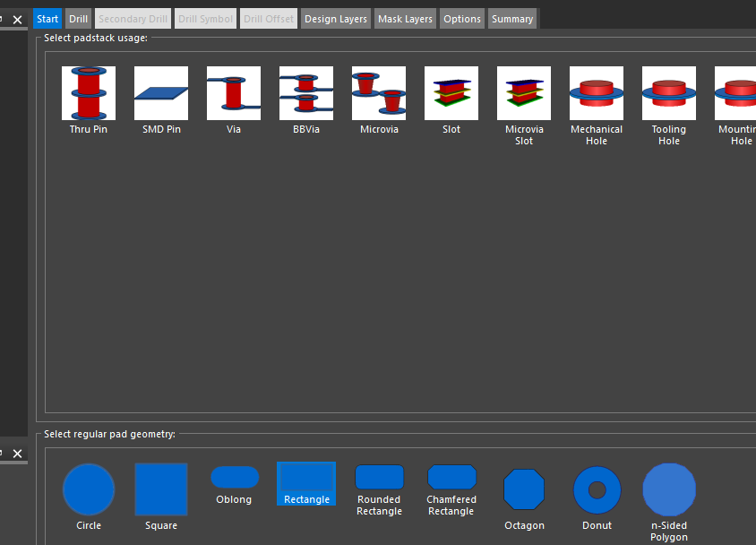Image resolution: width=756 pixels, height=545 pixels.
Task: Go to the Mask Layers tab
Action: (405, 19)
